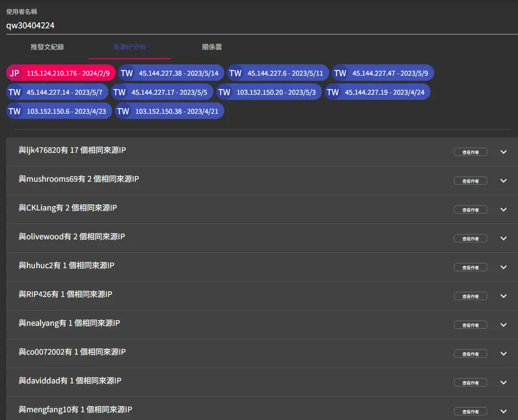Switch to the 推發文紀錄 tab

[47, 47]
